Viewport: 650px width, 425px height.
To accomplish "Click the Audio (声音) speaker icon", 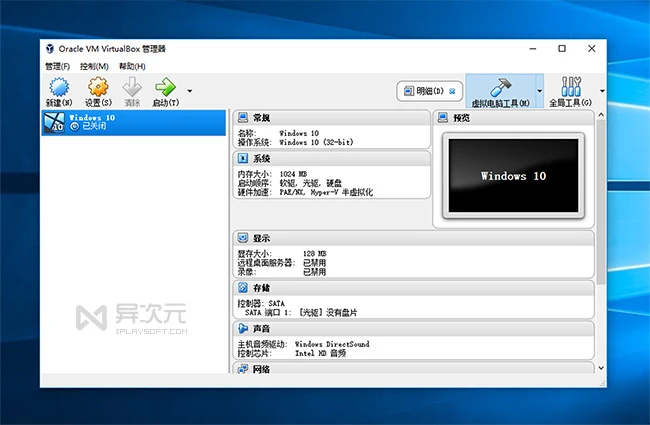I will (x=243, y=328).
